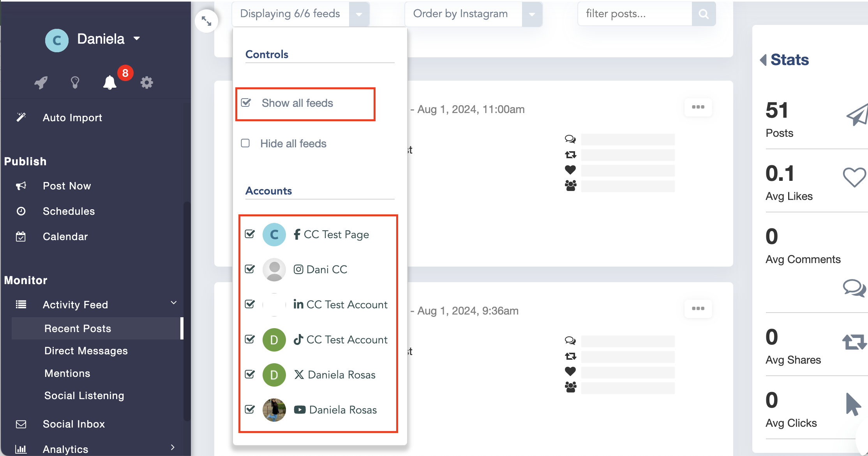Click the expand arrows icon

206,21
